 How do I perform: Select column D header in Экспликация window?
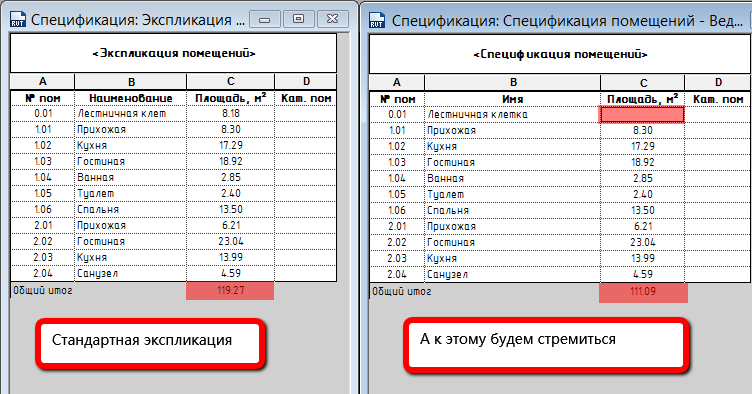click(306, 81)
